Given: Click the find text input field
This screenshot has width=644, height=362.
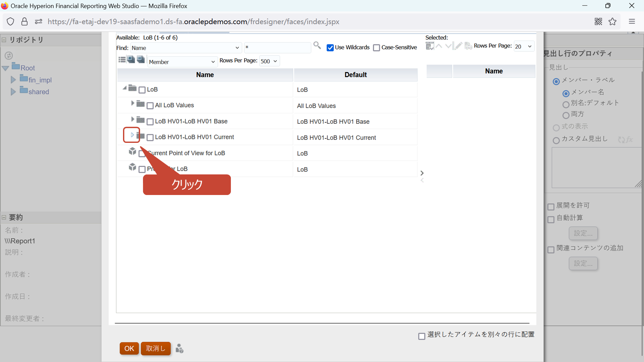Looking at the screenshot, I should click(277, 48).
